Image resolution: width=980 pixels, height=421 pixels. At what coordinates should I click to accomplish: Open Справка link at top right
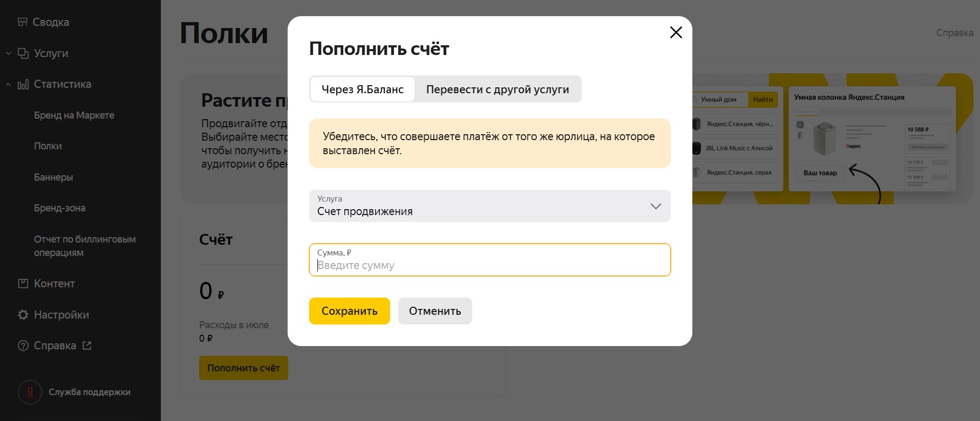[x=955, y=33]
